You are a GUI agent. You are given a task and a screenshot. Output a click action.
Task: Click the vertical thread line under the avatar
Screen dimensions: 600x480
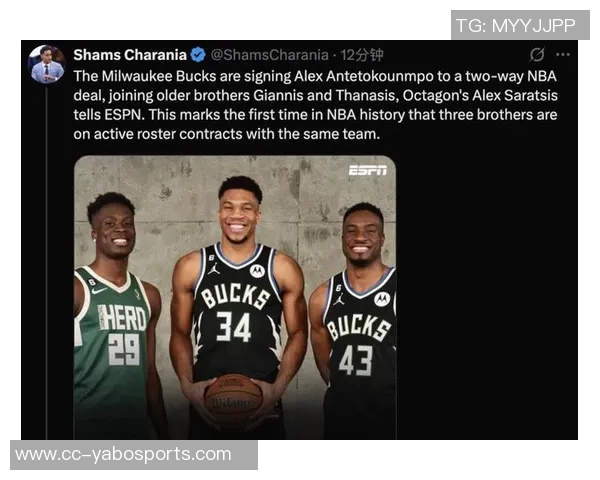coord(46,262)
